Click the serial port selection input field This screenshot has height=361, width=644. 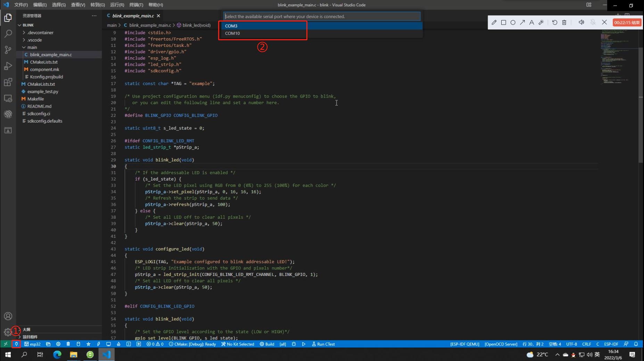322,16
